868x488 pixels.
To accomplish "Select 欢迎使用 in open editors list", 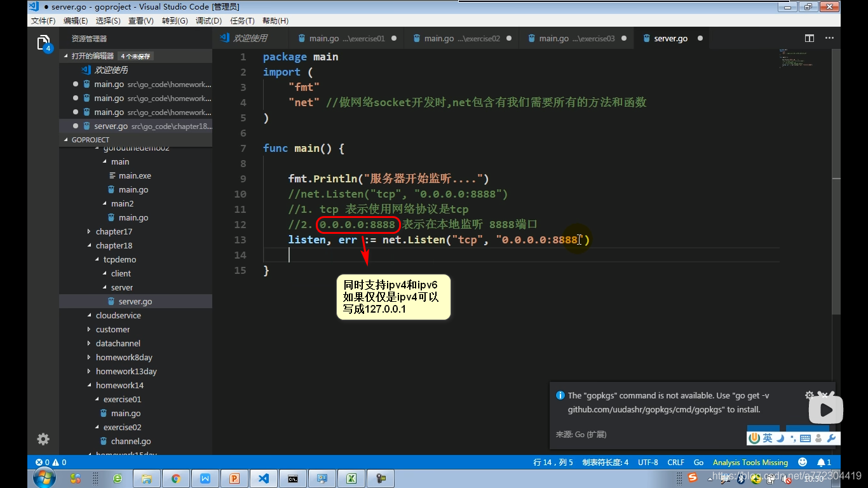I will coord(111,70).
